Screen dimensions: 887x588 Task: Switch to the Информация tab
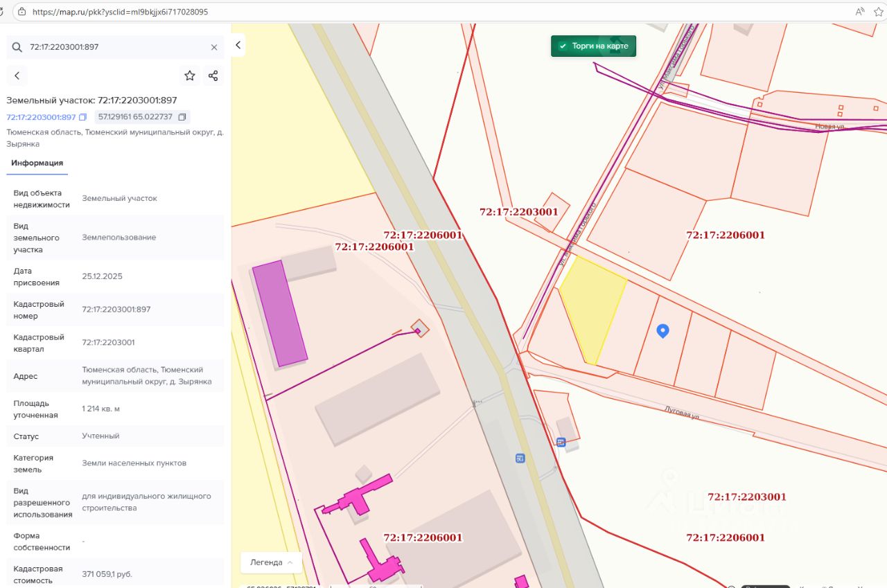click(x=37, y=163)
